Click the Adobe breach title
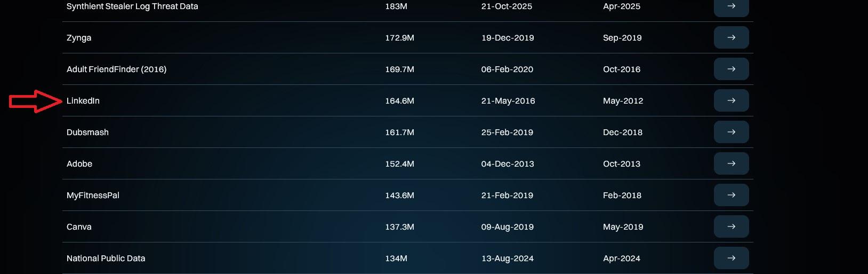The height and width of the screenshot is (274, 868). pos(79,163)
